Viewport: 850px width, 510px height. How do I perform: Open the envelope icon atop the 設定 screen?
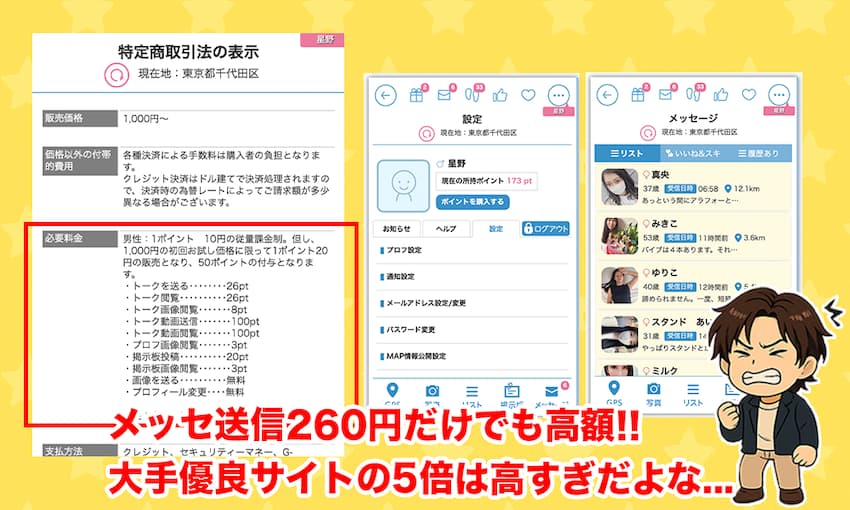[445, 95]
